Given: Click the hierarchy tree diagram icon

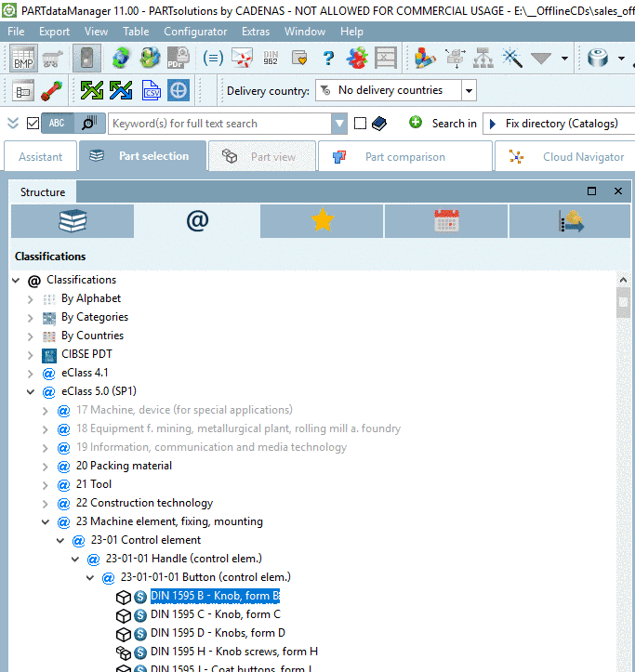Looking at the screenshot, I should (483, 58).
